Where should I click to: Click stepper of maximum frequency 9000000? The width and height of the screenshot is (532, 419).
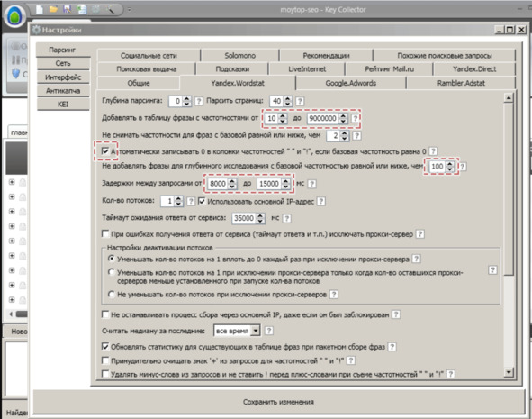[343, 118]
